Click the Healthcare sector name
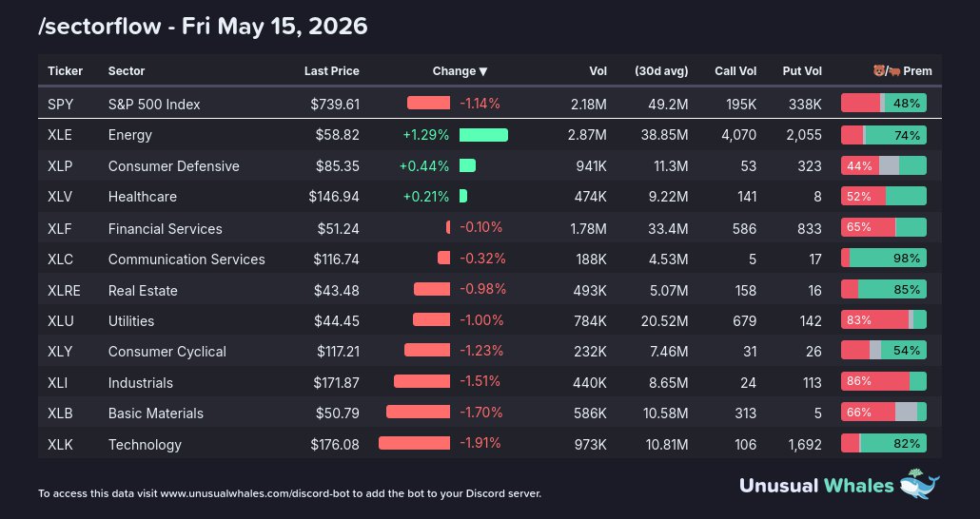Image resolution: width=980 pixels, height=519 pixels. [x=143, y=197]
